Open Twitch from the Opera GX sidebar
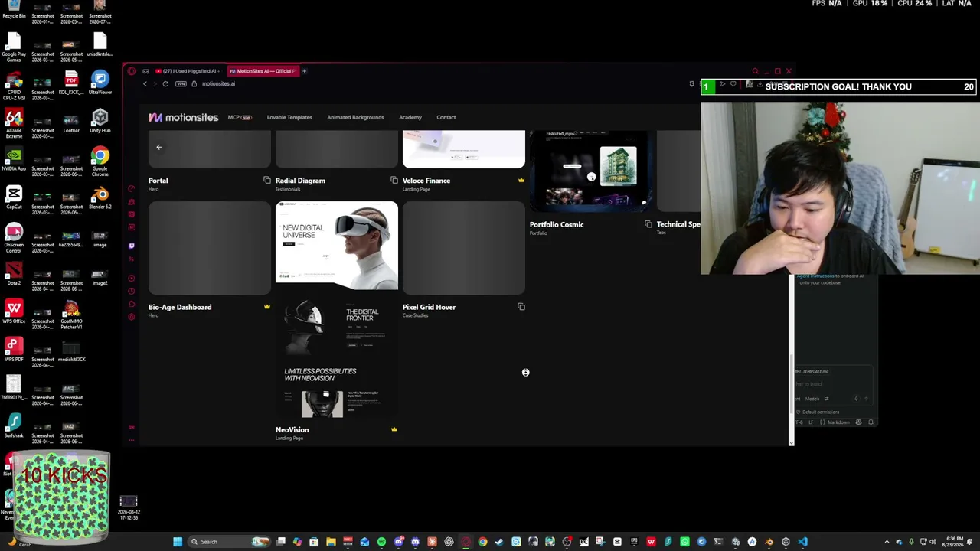The width and height of the screenshot is (980, 551). pos(132,246)
